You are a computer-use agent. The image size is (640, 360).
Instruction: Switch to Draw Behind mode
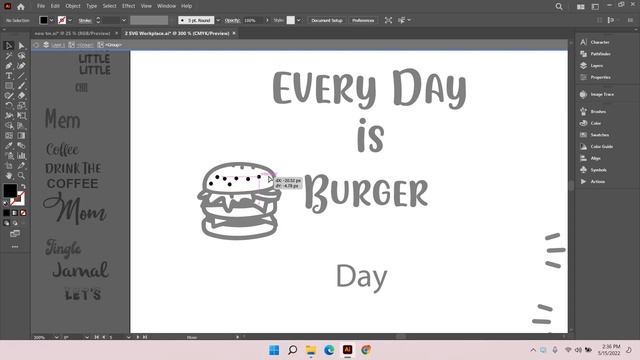click(x=15, y=223)
